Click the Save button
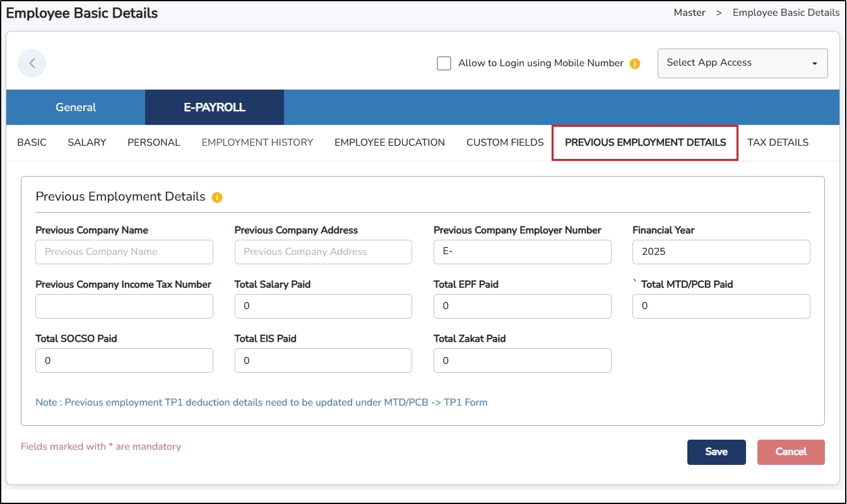The image size is (847, 504). pyautogui.click(x=716, y=452)
